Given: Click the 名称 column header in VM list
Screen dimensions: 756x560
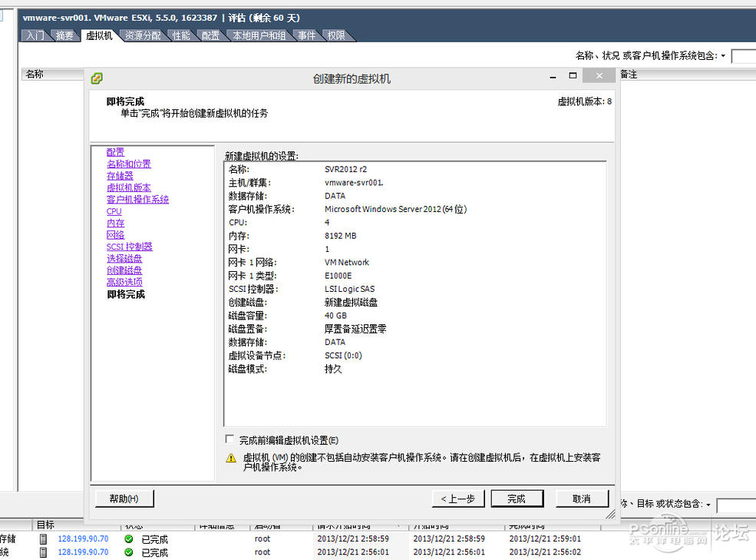Looking at the screenshot, I should (x=52, y=75).
